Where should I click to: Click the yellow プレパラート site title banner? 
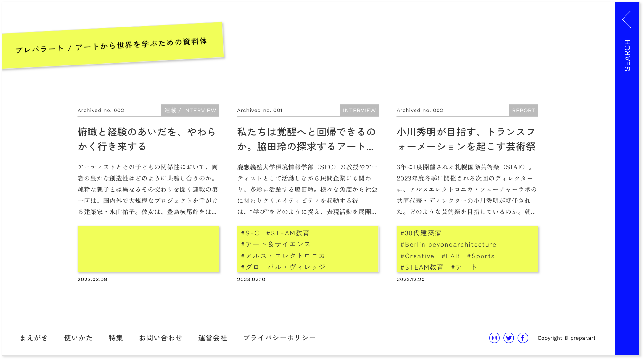pyautogui.click(x=112, y=46)
